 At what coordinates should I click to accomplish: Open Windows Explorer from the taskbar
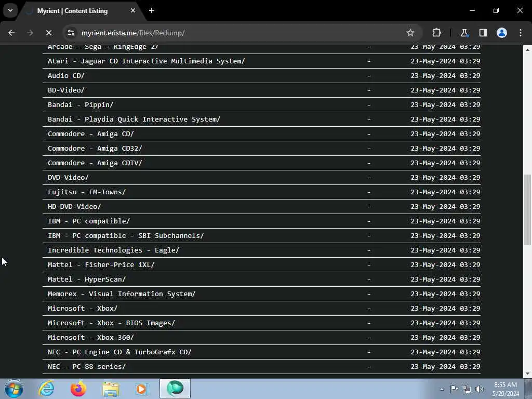pos(111,389)
